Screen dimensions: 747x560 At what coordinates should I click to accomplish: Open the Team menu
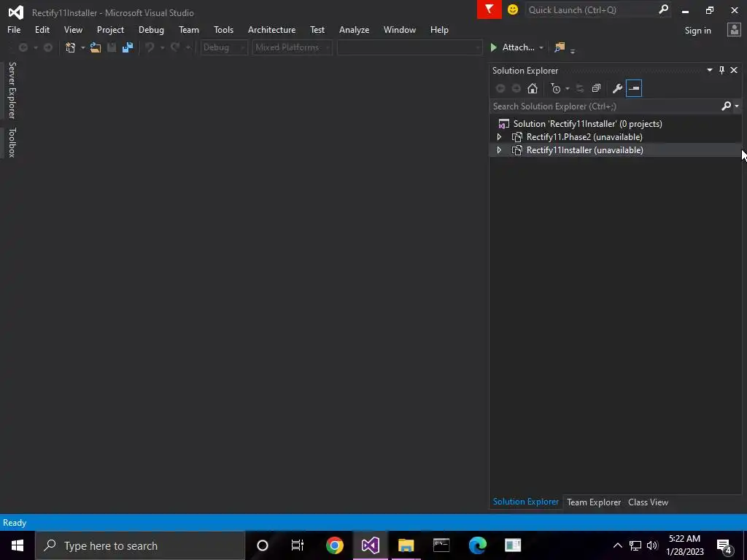tap(189, 29)
